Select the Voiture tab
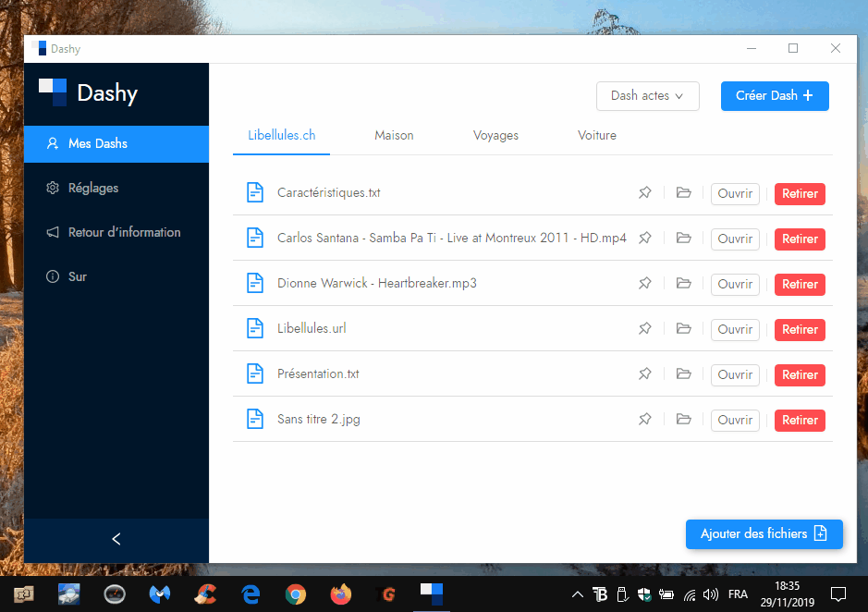This screenshot has width=868, height=612. tap(597, 136)
